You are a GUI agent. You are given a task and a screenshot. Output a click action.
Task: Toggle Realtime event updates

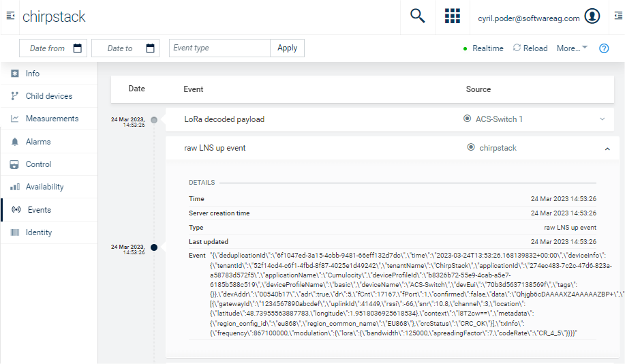click(483, 48)
